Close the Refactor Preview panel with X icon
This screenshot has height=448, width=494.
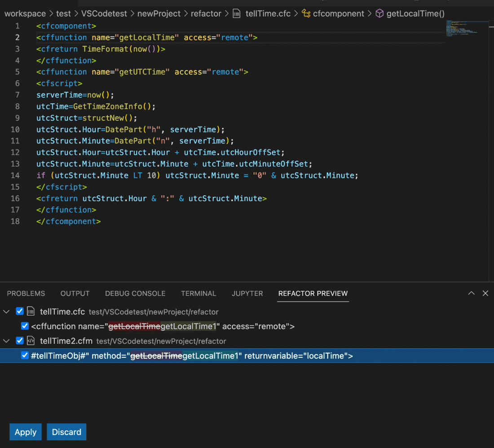[485, 293]
